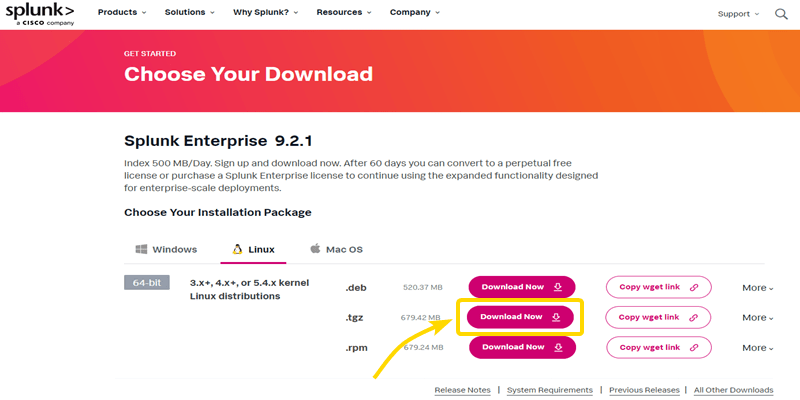Download the .rpm package
The image size is (800, 400).
[521, 347]
